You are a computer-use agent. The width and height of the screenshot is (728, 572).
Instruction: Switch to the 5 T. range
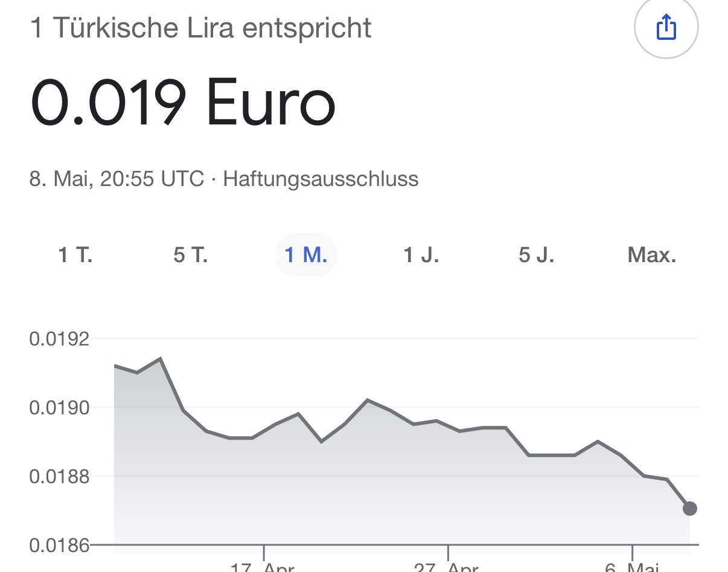[191, 255]
